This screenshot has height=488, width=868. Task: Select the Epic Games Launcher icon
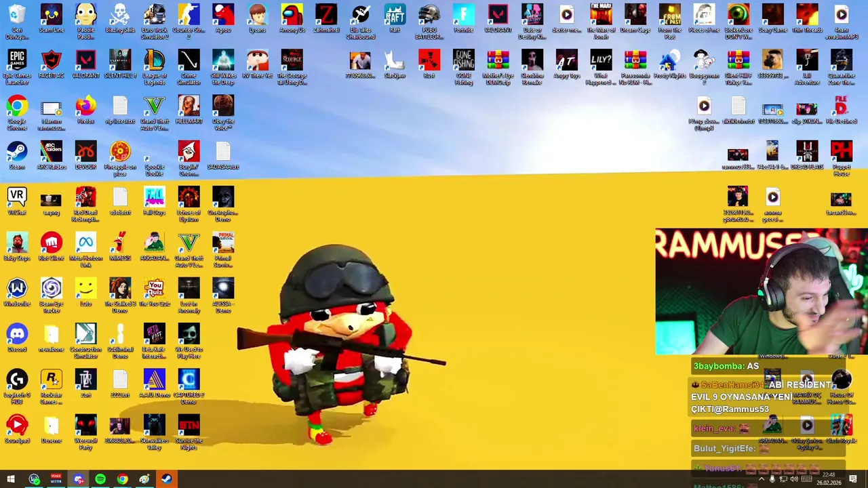pyautogui.click(x=17, y=67)
